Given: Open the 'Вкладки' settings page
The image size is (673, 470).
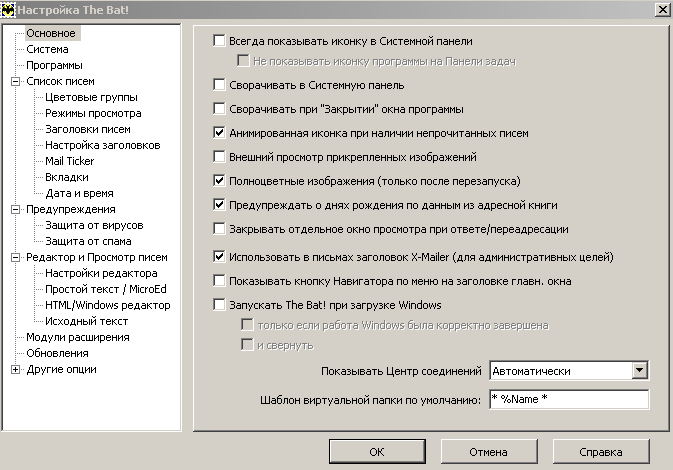Looking at the screenshot, I should tap(67, 177).
